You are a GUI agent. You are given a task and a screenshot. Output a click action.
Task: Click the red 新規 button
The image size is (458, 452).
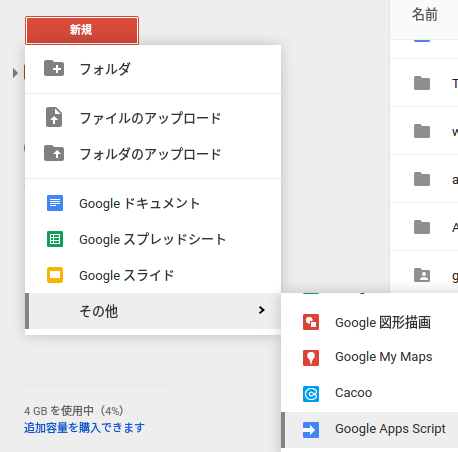point(82,30)
